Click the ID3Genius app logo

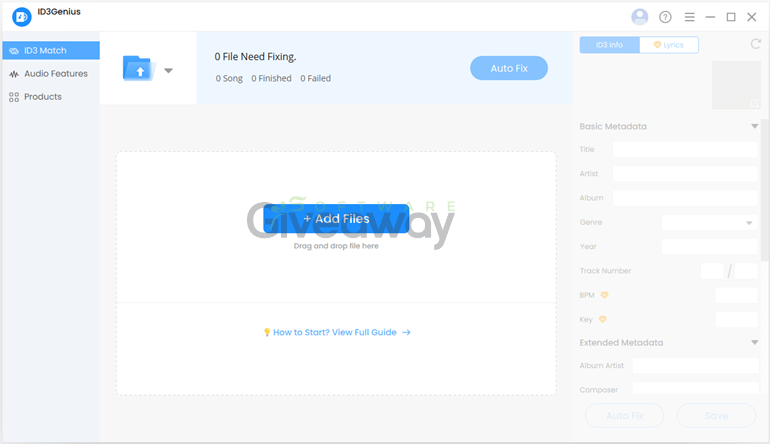point(22,17)
